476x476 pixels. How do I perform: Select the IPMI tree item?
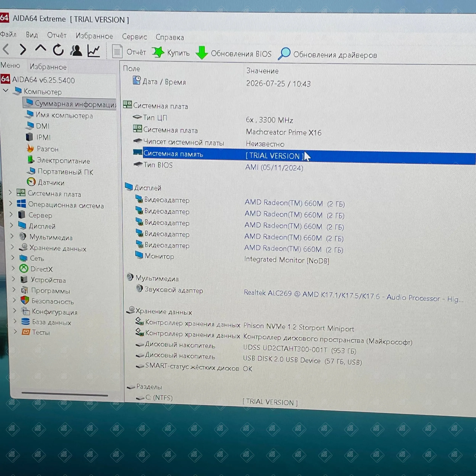coord(38,137)
